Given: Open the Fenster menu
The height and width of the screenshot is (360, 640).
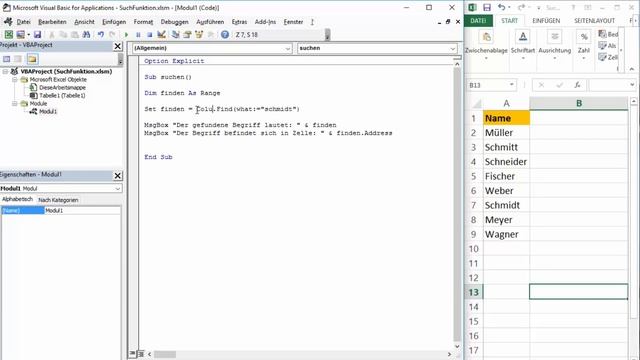Looking at the screenshot, I should pyautogui.click(x=293, y=22).
